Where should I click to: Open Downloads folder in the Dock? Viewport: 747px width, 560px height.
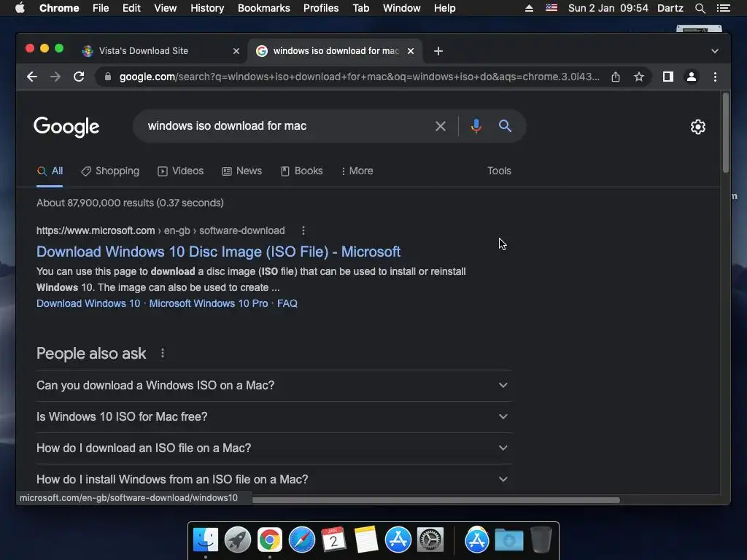point(508,540)
